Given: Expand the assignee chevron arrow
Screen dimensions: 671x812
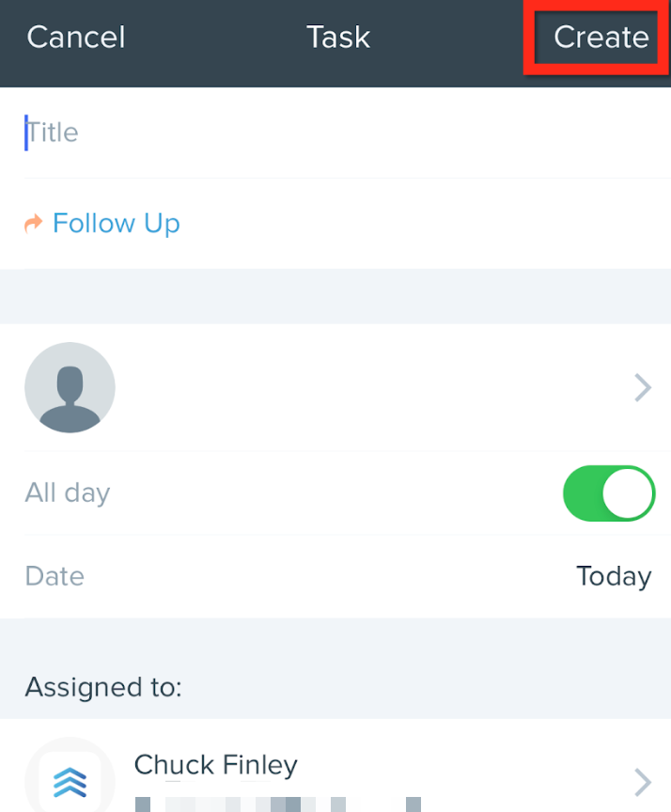Looking at the screenshot, I should tap(643, 782).
